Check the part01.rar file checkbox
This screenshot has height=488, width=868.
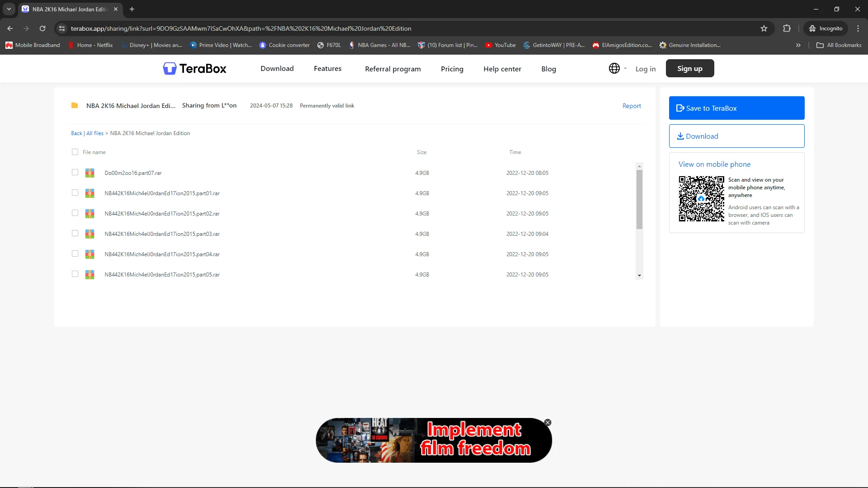coord(75,192)
